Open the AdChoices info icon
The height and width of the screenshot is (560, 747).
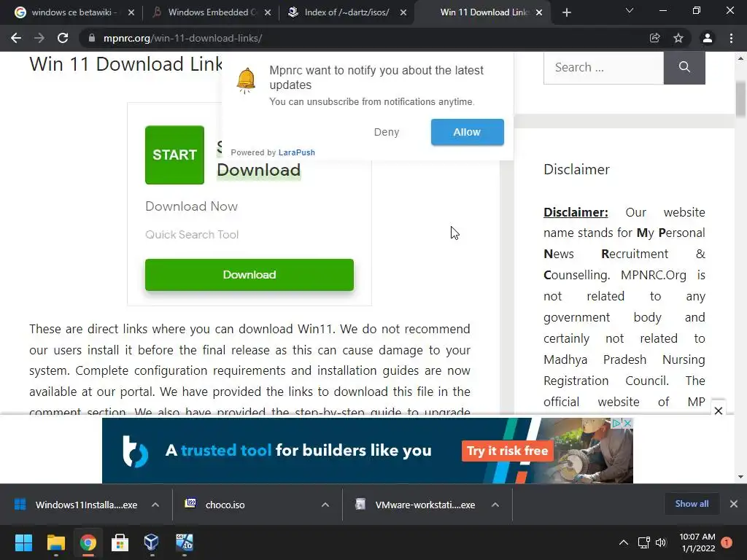[616, 423]
